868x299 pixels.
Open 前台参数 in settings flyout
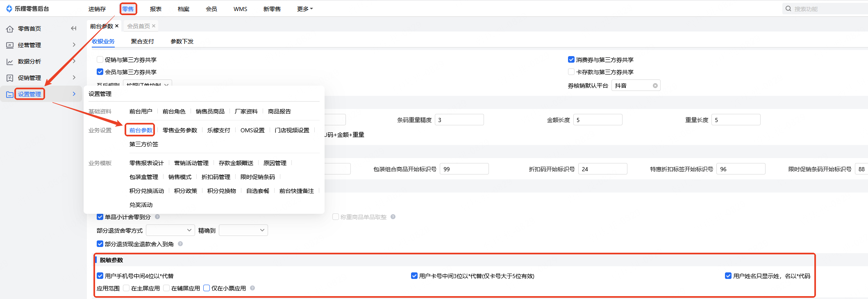141,130
